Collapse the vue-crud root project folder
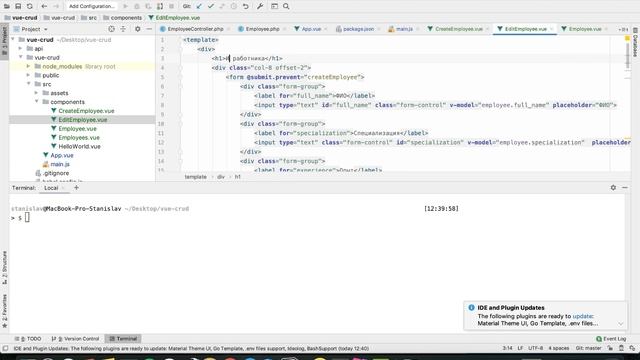 tap(13, 40)
